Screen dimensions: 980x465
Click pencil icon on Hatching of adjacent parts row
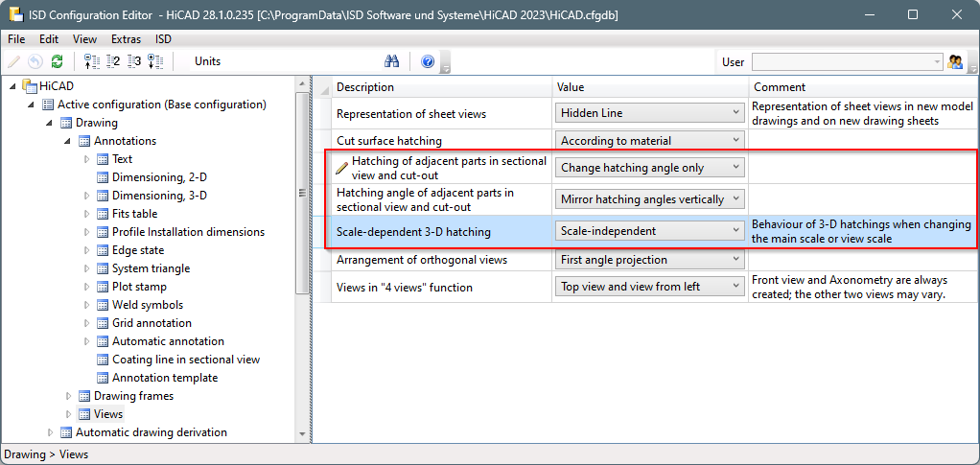[342, 168]
